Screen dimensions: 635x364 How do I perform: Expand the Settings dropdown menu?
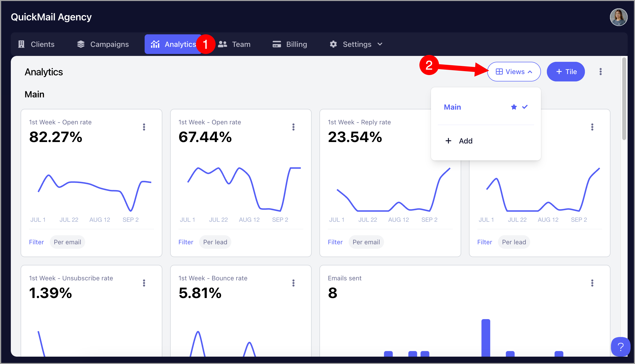pos(356,44)
